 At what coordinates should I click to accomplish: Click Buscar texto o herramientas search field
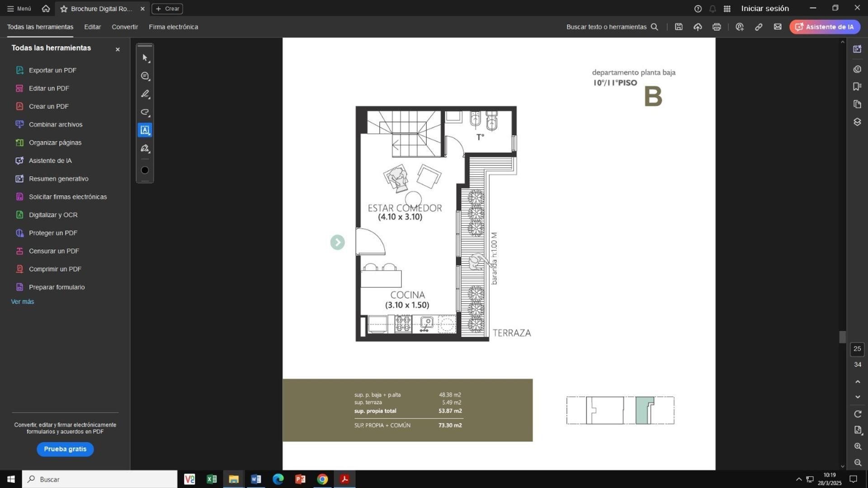point(612,27)
